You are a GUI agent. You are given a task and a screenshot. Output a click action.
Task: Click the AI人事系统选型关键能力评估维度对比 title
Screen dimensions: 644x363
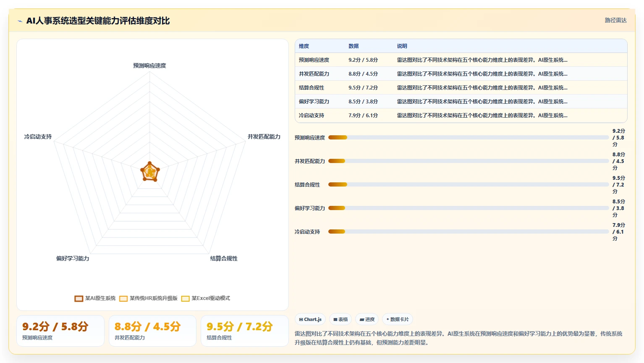point(98,21)
